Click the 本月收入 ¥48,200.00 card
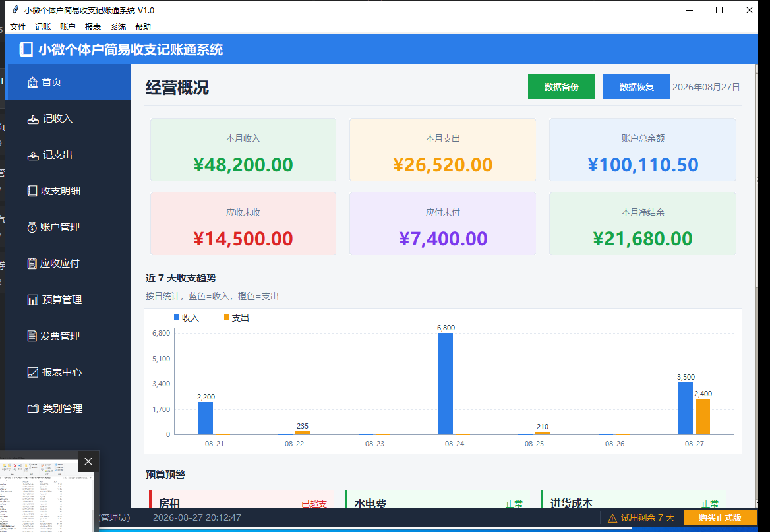The height and width of the screenshot is (532, 770). [243, 150]
